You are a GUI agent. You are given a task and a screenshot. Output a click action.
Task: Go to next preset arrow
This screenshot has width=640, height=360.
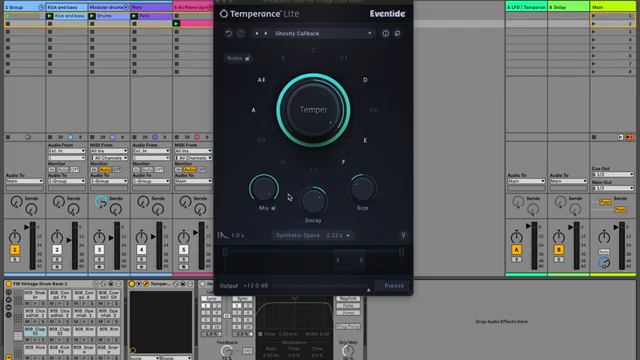[x=266, y=33]
